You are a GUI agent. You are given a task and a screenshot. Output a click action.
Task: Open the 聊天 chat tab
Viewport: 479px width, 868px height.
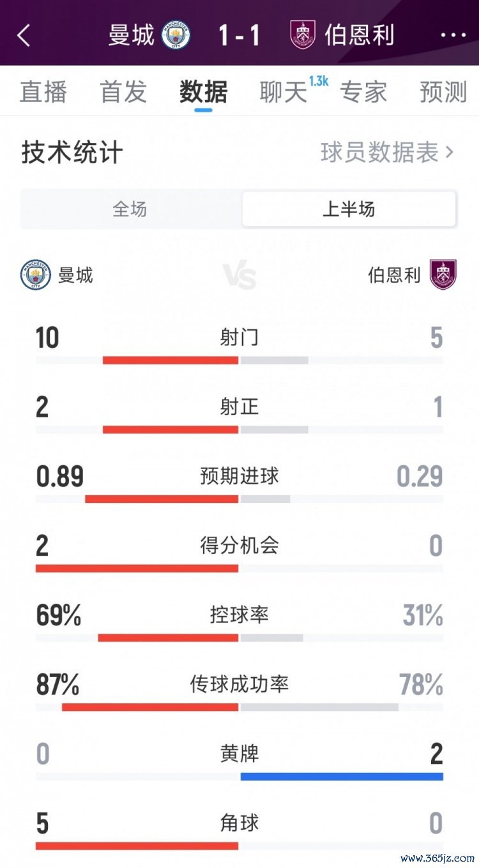click(284, 92)
